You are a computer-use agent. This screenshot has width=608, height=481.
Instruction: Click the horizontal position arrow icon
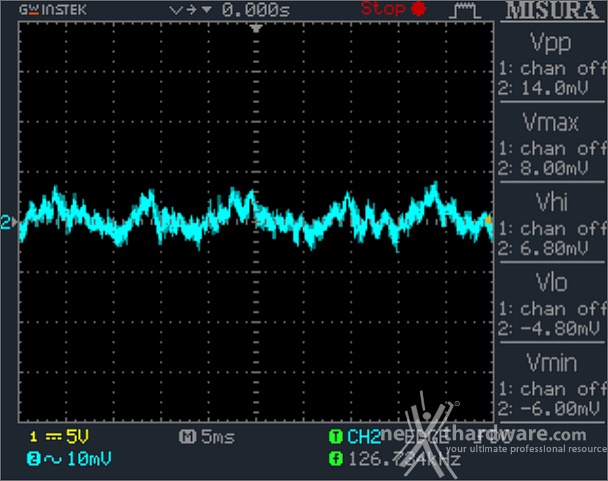click(x=190, y=10)
